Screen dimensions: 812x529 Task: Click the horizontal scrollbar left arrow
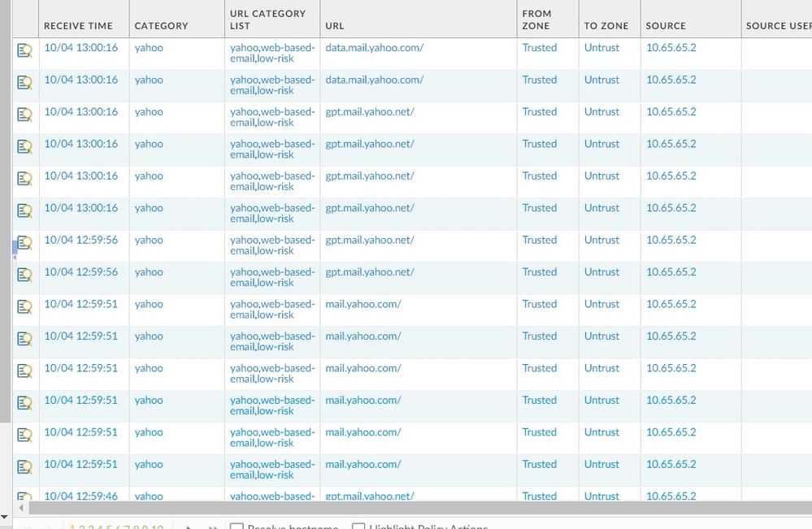tap(20, 508)
